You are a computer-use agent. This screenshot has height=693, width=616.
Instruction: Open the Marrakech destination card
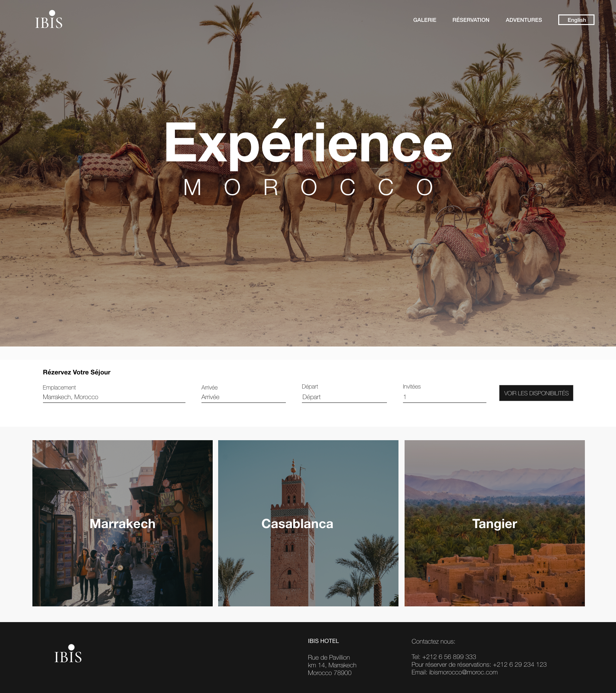pos(122,523)
